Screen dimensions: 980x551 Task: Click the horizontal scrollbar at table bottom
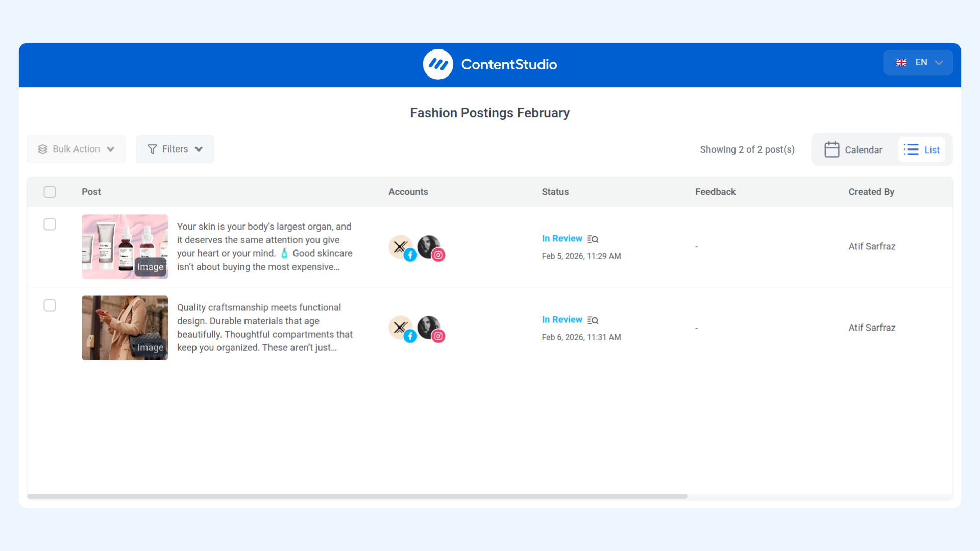(x=357, y=496)
